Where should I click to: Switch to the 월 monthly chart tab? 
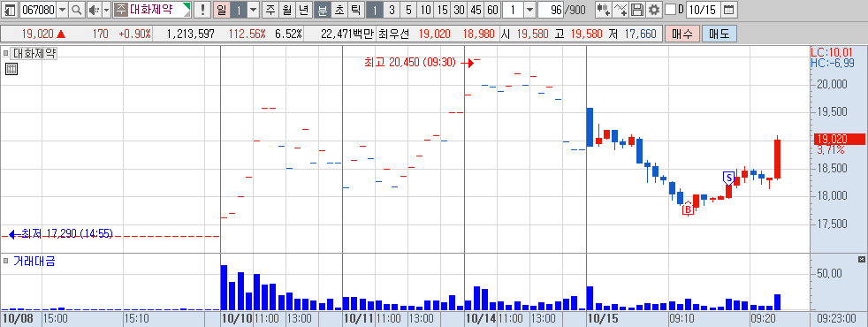point(286,10)
